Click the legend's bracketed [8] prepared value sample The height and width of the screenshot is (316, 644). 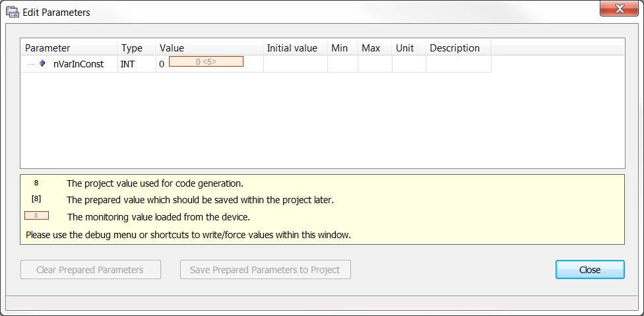click(x=36, y=199)
